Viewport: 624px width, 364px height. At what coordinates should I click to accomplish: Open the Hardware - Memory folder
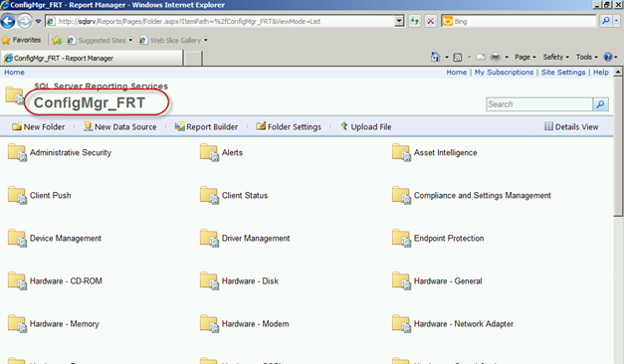click(x=64, y=324)
